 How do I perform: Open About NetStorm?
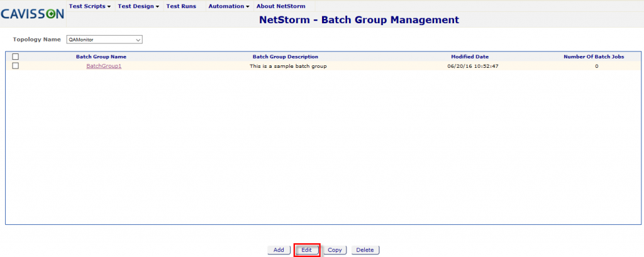click(x=281, y=6)
